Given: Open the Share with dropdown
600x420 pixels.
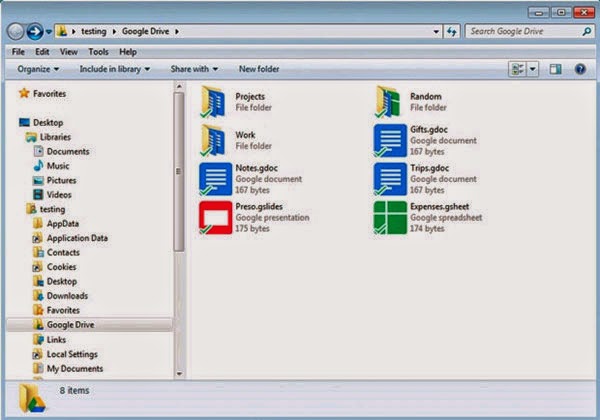Looking at the screenshot, I should [194, 69].
